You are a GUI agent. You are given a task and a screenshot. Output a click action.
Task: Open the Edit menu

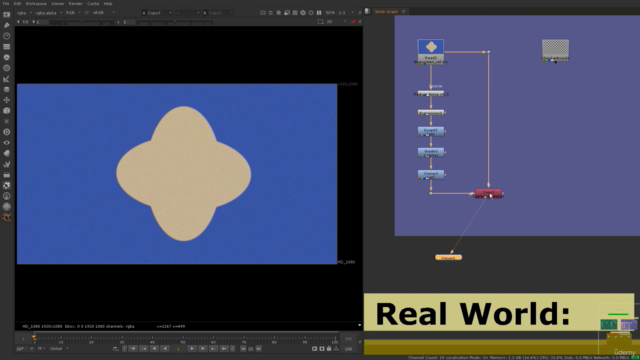[18, 4]
